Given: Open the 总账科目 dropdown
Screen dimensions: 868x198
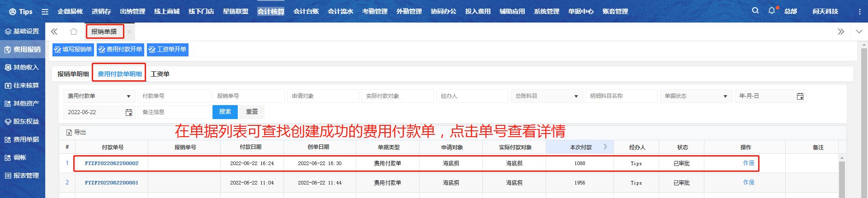Looking at the screenshot, I should (x=547, y=96).
